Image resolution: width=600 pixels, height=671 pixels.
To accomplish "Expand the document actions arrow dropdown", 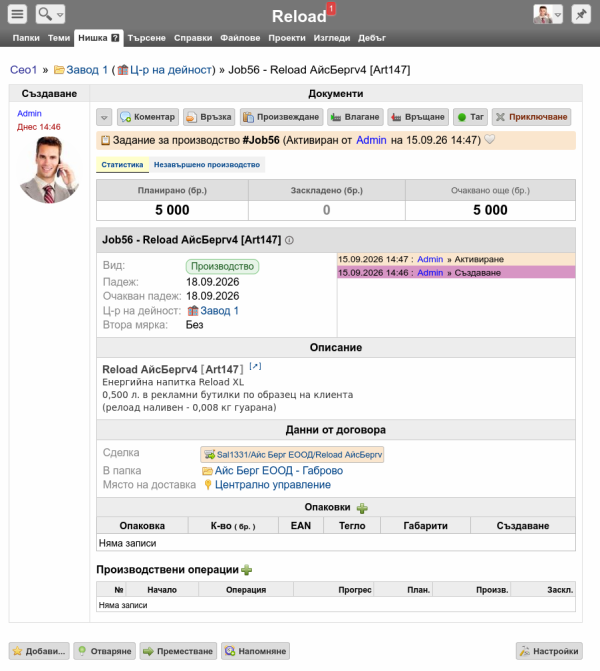I will [104, 117].
